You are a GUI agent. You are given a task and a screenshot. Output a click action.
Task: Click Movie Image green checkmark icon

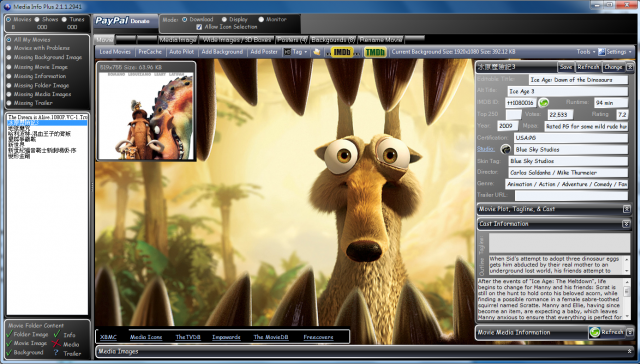pyautogui.click(x=9, y=343)
